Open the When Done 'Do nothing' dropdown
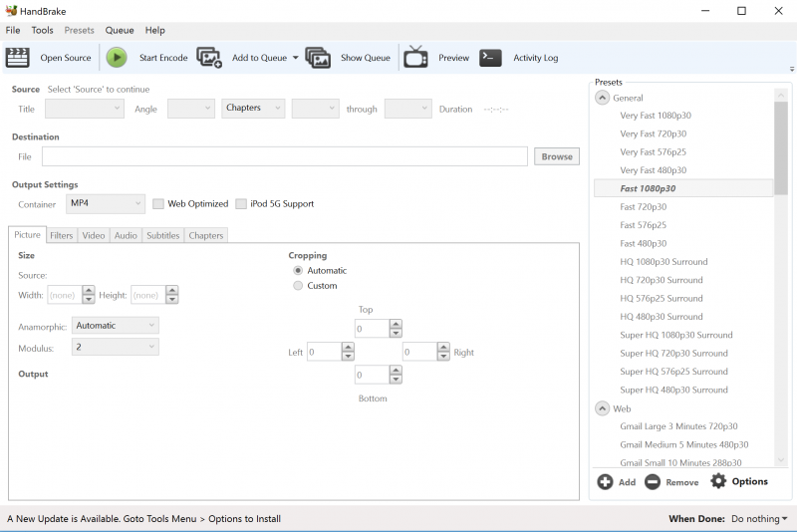This screenshot has width=797, height=532. 759,519
